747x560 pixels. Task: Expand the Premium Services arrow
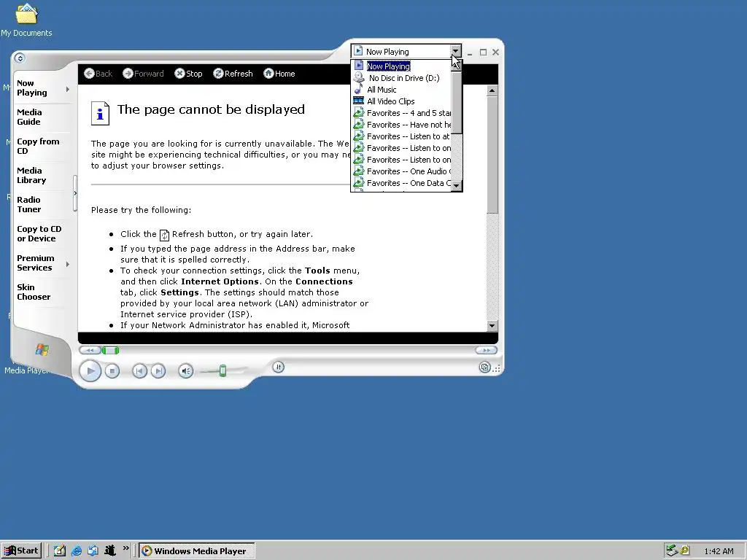click(68, 264)
